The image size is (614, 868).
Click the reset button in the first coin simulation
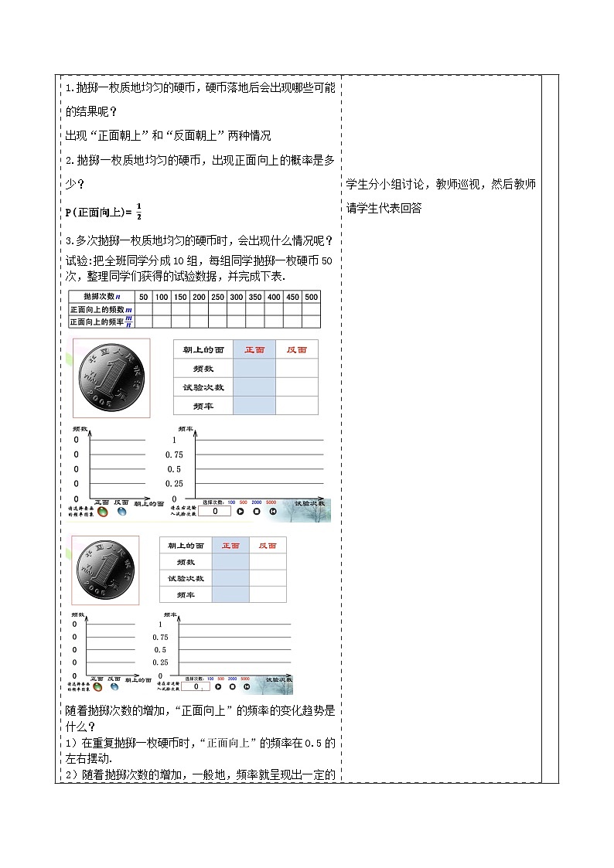[273, 512]
